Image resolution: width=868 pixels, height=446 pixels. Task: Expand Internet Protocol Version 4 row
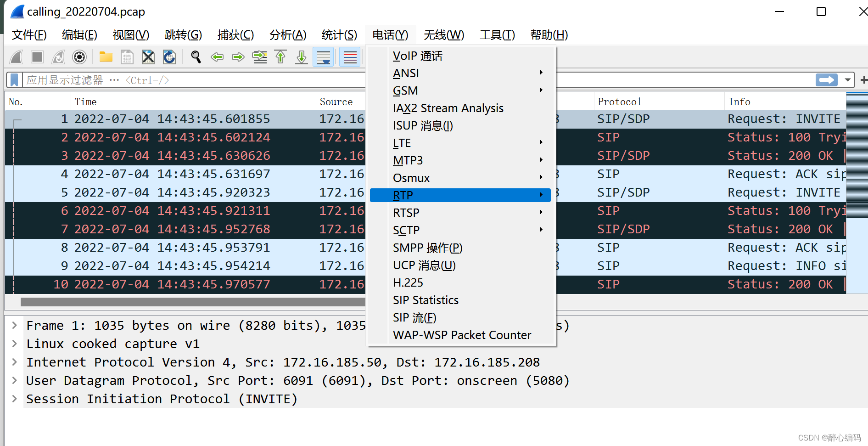(15, 362)
